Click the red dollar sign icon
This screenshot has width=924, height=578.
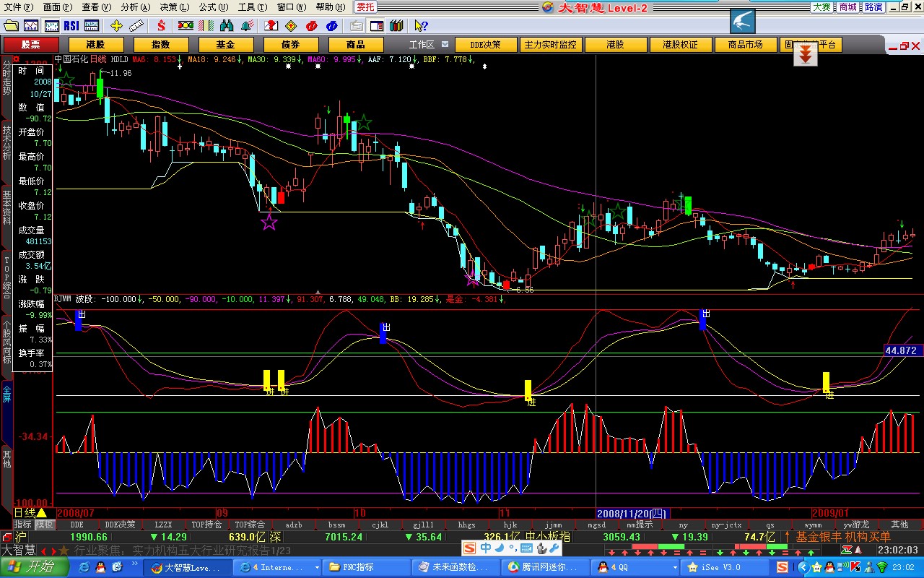[x=160, y=26]
